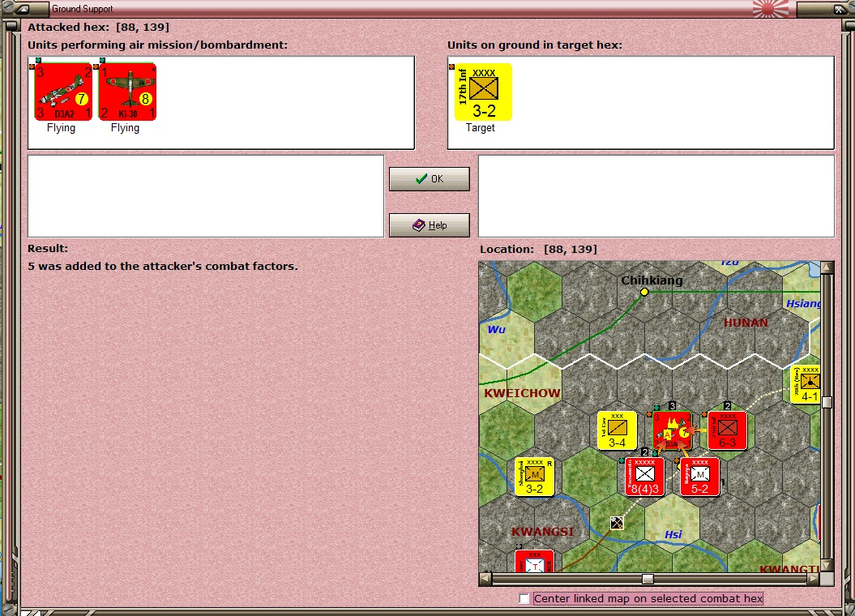
Task: Click the red 5-2 motorized unit on map
Action: click(699, 477)
